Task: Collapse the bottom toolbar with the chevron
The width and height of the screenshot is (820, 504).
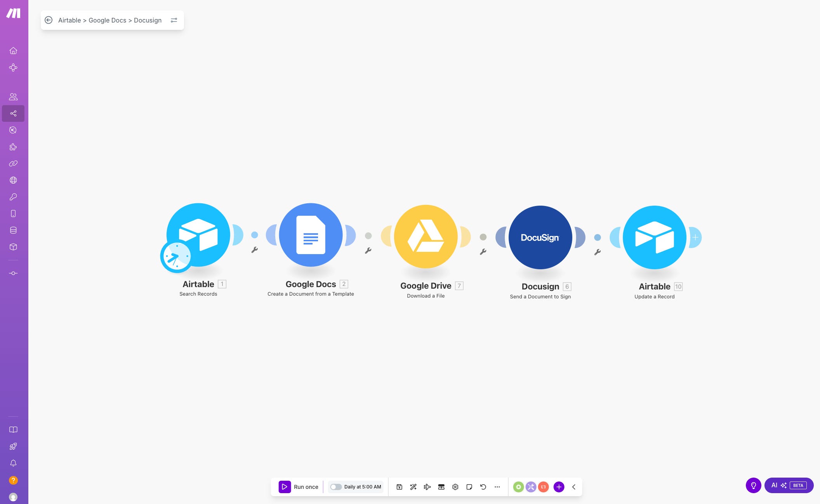Action: pos(573,487)
